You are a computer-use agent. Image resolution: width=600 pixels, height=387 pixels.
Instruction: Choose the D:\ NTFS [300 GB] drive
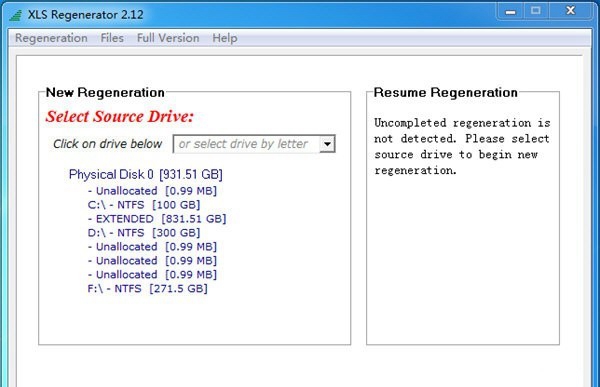pos(144,233)
